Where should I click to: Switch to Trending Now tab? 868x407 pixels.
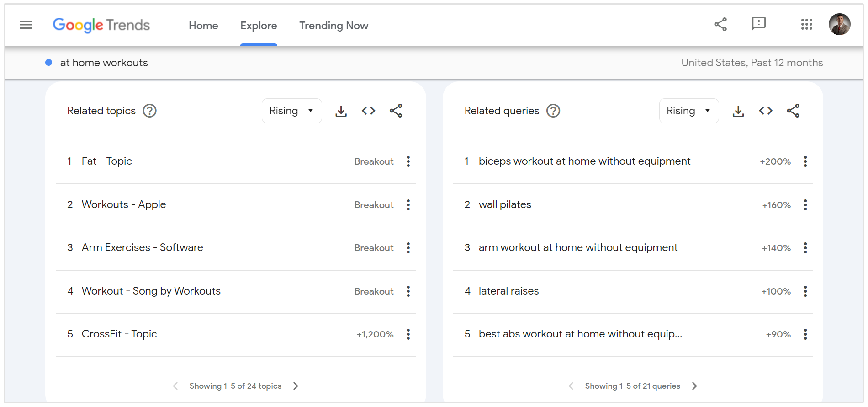pyautogui.click(x=333, y=26)
